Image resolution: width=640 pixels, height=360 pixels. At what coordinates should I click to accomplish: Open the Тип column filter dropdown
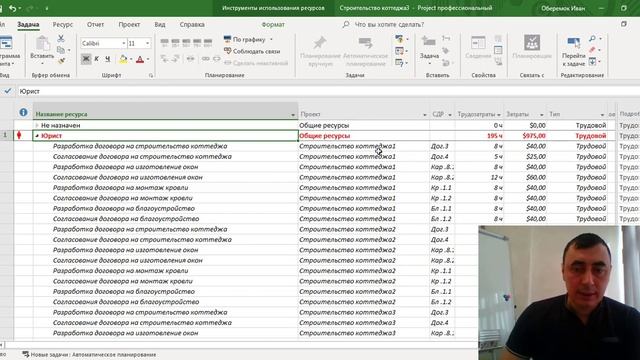pos(602,115)
